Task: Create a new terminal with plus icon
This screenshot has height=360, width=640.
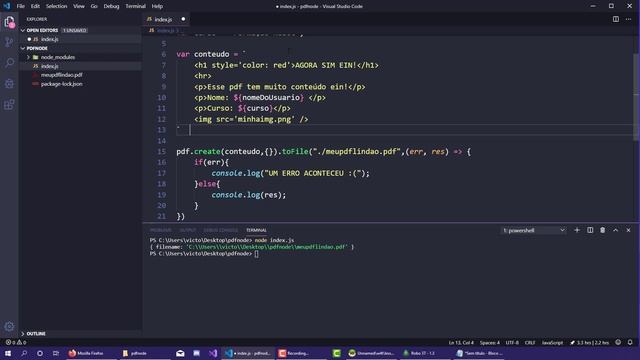Action: [577, 230]
